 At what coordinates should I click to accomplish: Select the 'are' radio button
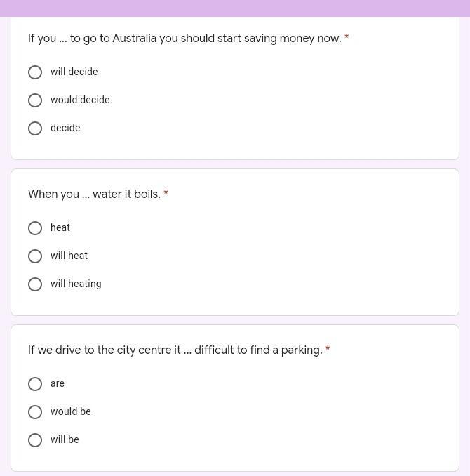point(35,384)
